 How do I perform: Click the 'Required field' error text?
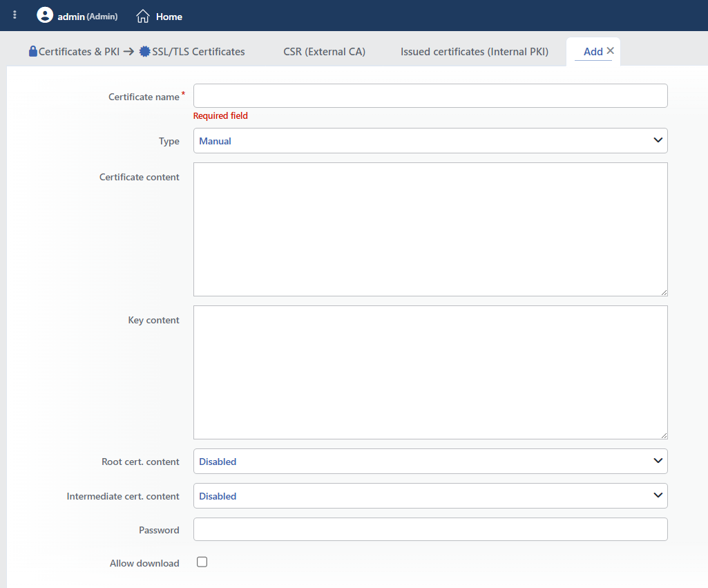(220, 115)
